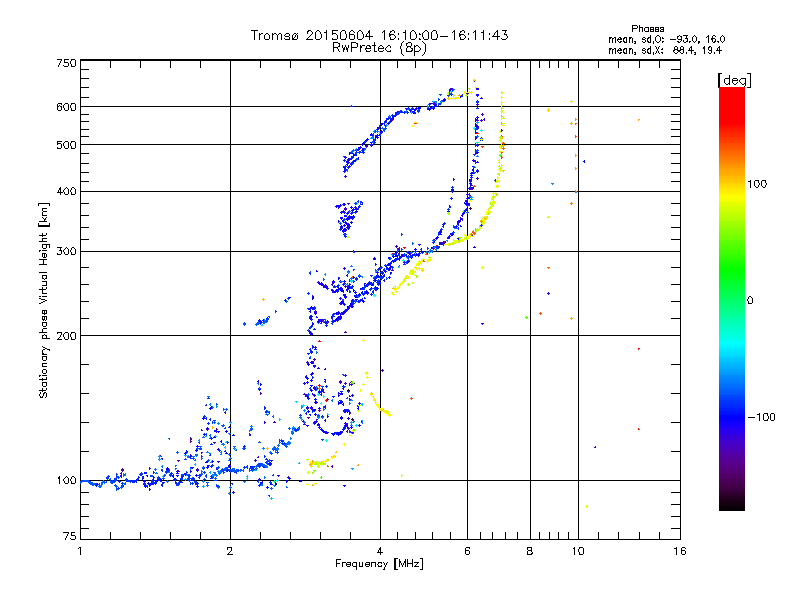Screen dimensions: 800x600
Task: Click the x-axis tick label '2'
Action: click(x=230, y=551)
